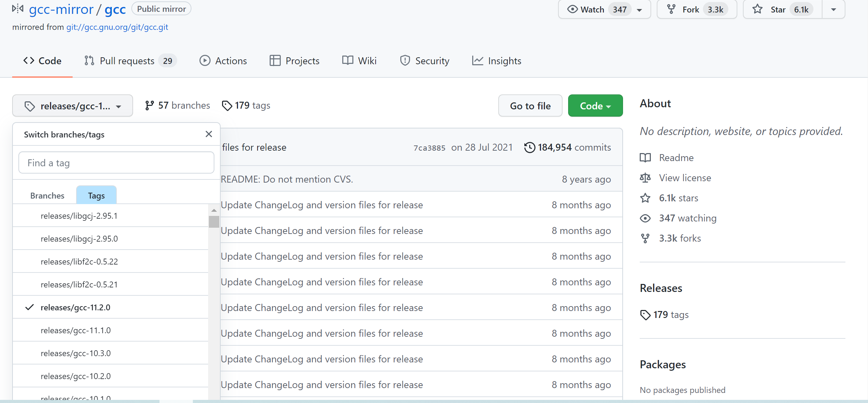
Task: Click the Fork icon button
Action: pyautogui.click(x=671, y=9)
